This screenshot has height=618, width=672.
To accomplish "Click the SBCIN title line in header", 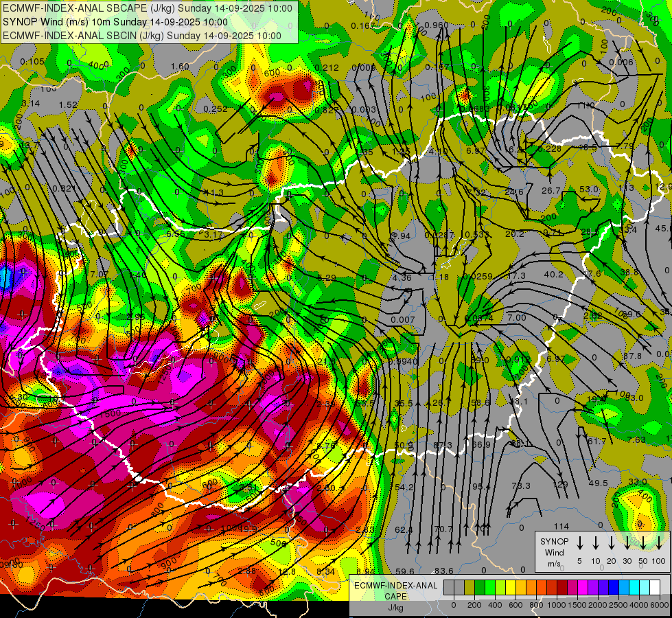I will coord(142,36).
